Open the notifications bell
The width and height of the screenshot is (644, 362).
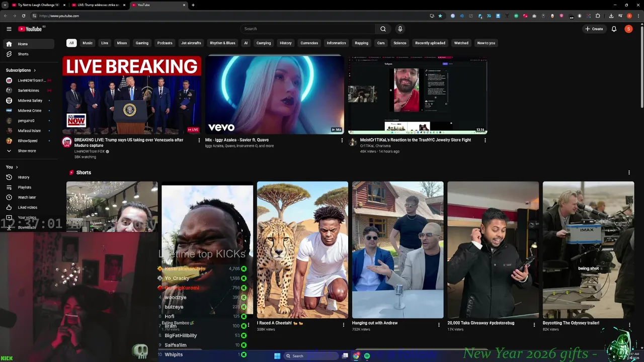614,29
